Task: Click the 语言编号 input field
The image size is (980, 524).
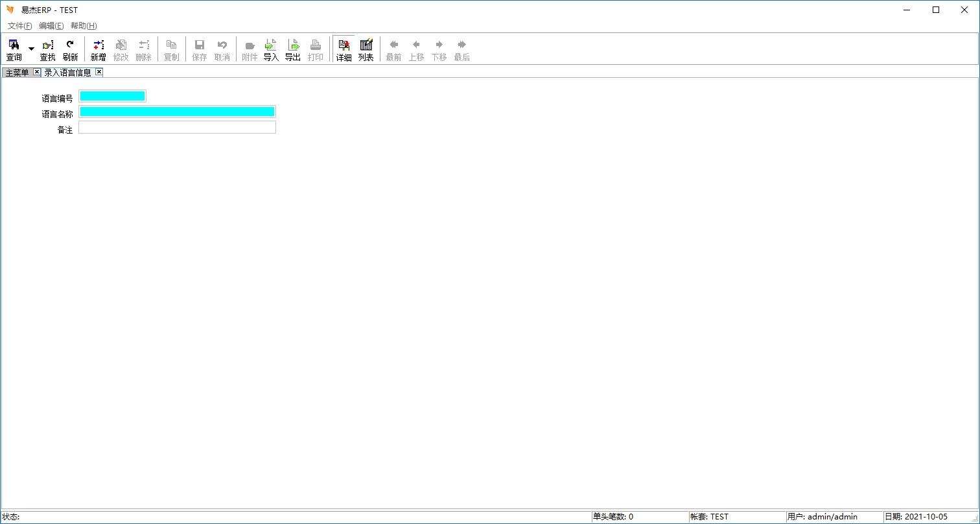Action: pyautogui.click(x=112, y=96)
